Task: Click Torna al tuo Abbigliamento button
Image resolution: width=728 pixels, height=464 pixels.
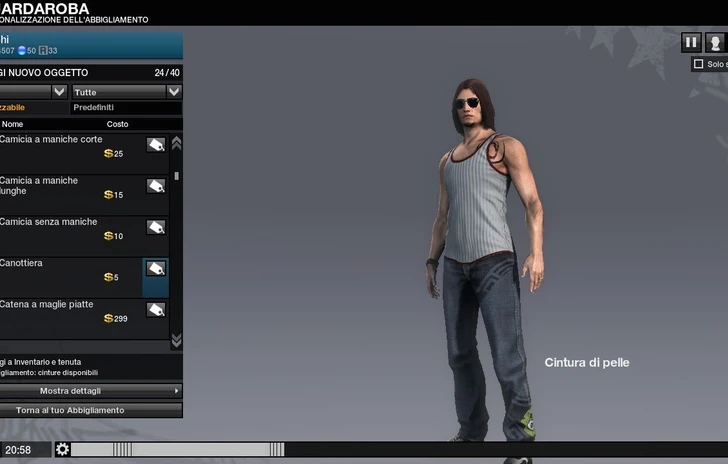Action: pos(91,410)
